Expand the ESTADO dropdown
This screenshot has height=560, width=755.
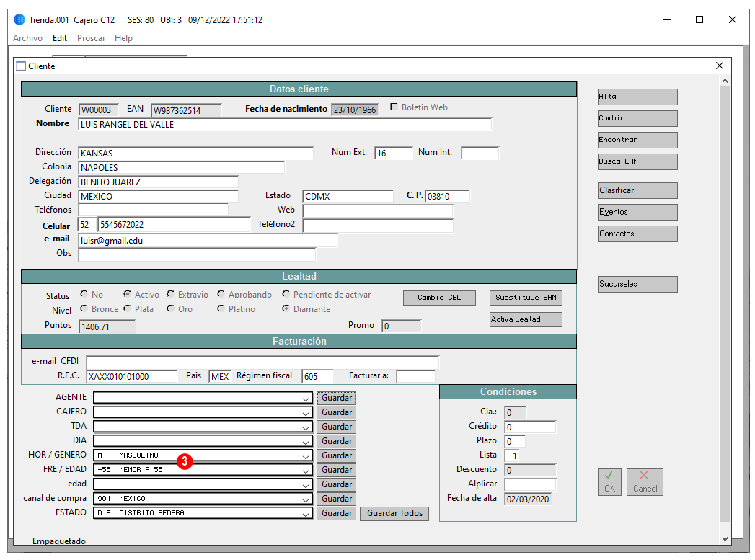306,514
